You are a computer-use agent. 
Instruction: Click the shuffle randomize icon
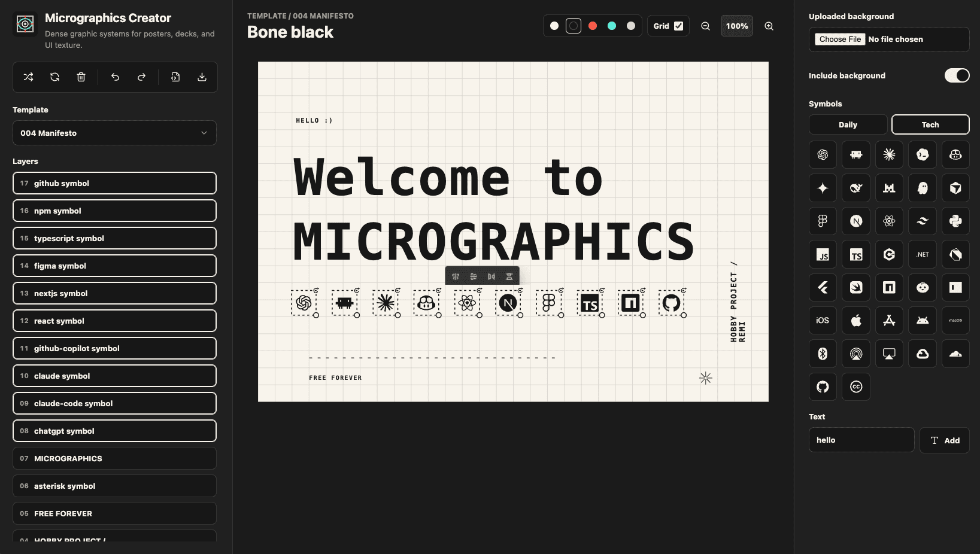28,77
